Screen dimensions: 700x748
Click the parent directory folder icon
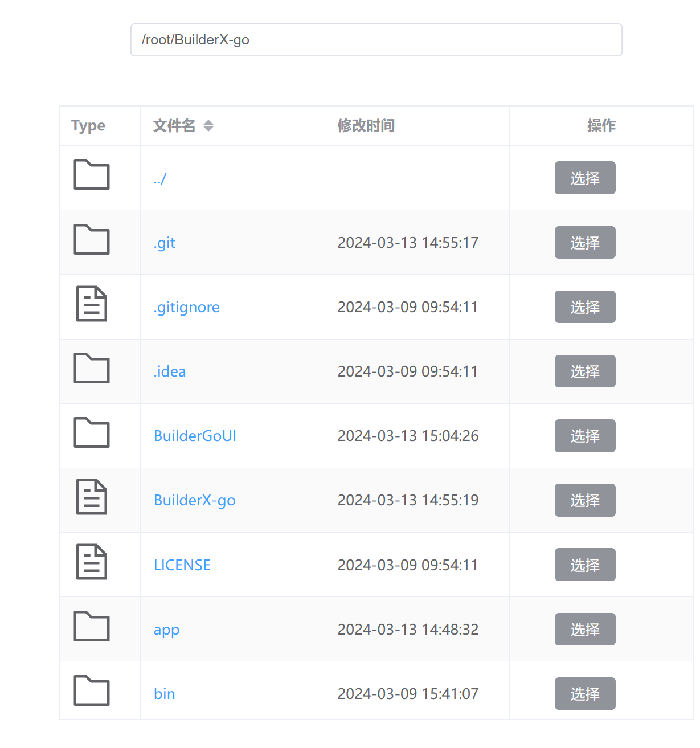(92, 174)
